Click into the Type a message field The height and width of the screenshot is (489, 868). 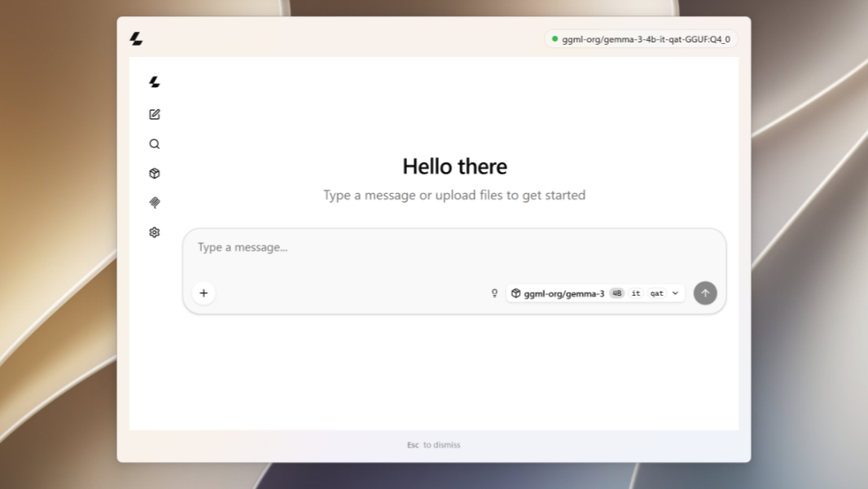coord(454,248)
